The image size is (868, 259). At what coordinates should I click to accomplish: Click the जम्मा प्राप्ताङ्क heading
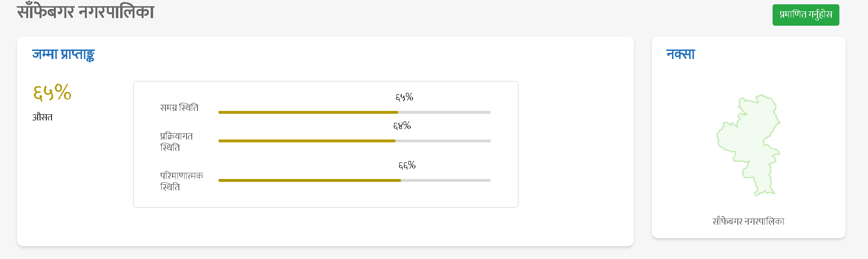63,55
